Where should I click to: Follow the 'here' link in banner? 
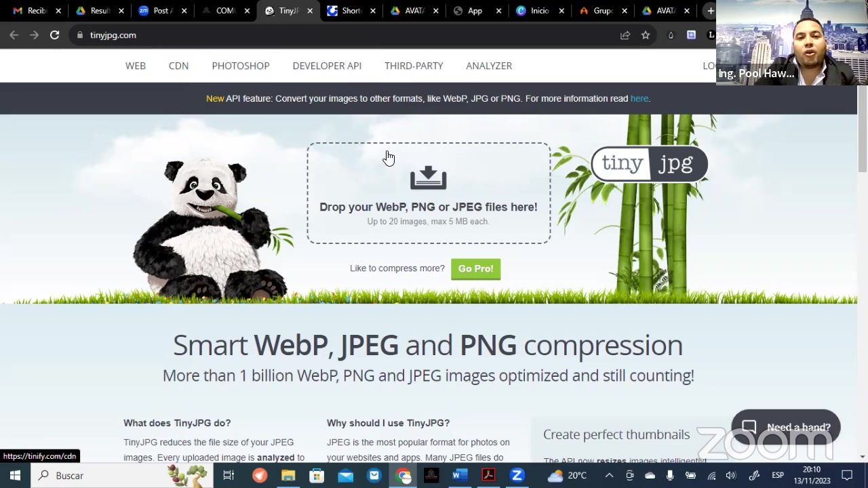coord(639,98)
